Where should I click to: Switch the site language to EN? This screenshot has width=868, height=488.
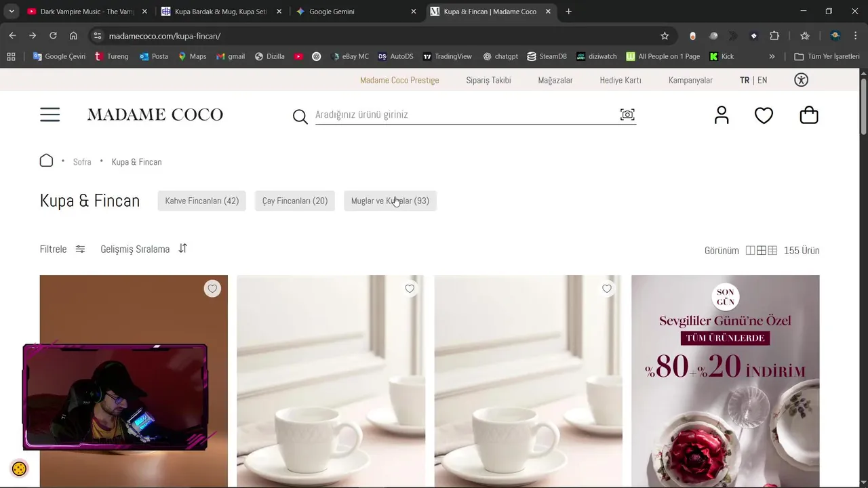click(x=762, y=80)
